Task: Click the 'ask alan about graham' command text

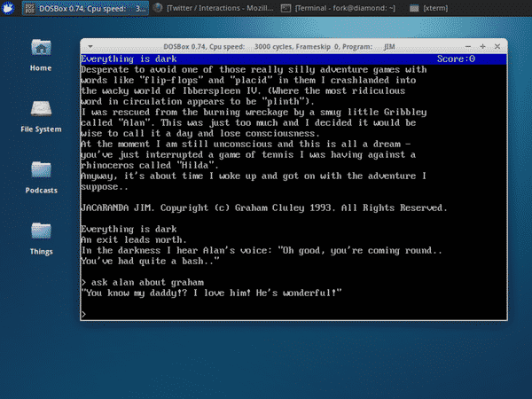Action: [x=147, y=282]
